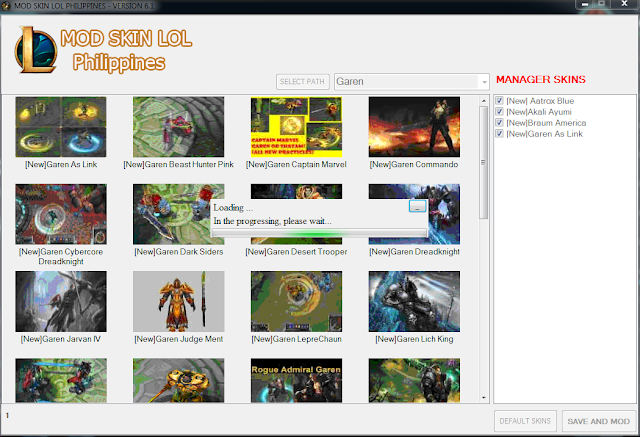Viewport: 640px width, 437px height.
Task: Choose the Garen Captain Marvel skin image
Action: (296, 127)
